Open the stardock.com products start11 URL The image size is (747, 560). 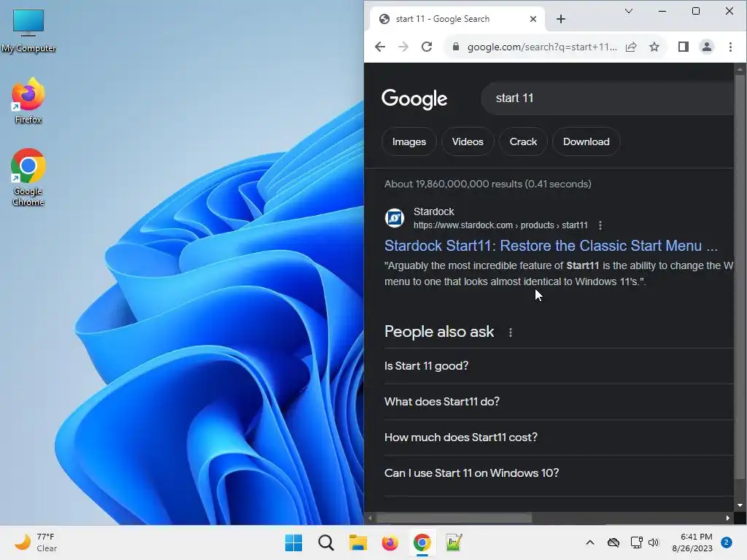click(500, 225)
